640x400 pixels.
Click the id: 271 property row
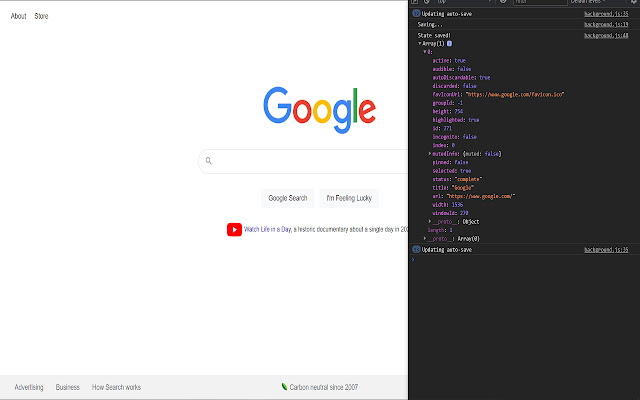point(442,128)
